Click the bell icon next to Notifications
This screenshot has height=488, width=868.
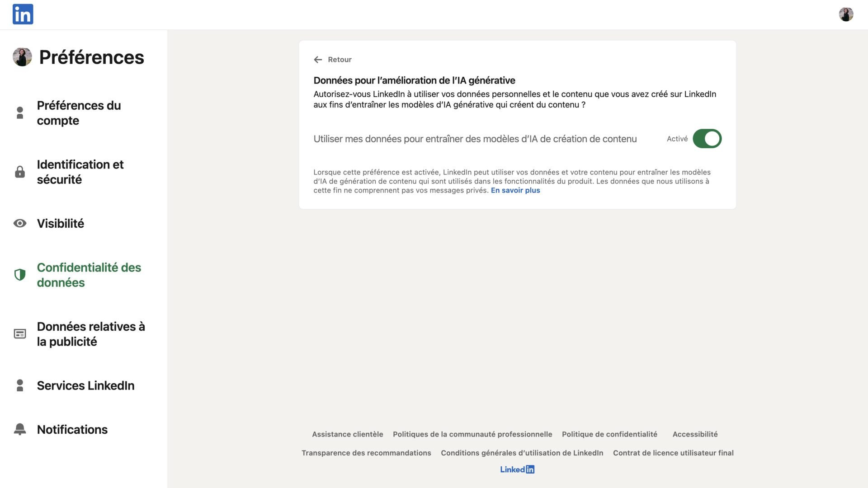pos(20,429)
